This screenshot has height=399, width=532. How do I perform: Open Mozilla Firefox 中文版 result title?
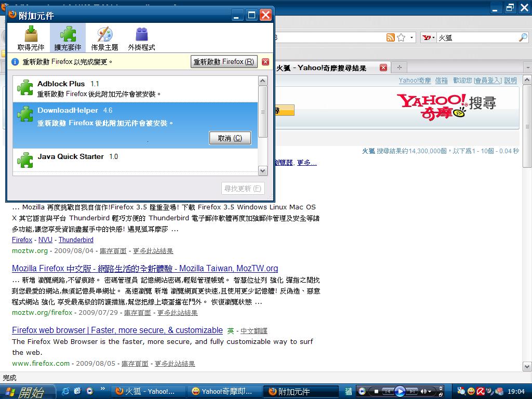tap(145, 269)
